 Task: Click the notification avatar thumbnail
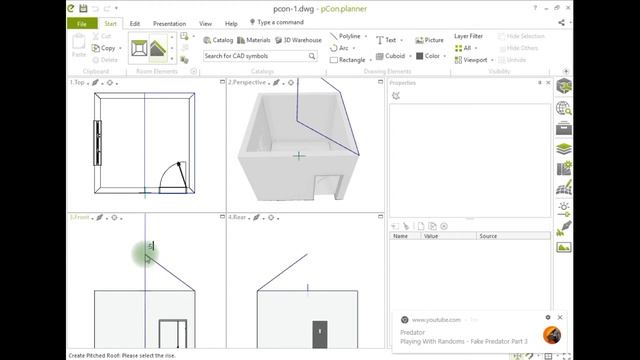coord(552,335)
